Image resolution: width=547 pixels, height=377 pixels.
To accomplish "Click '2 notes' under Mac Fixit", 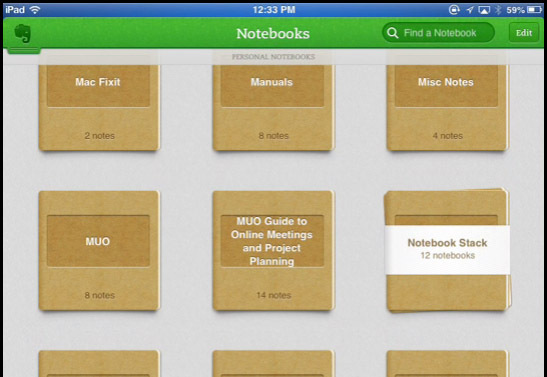I will (x=99, y=136).
